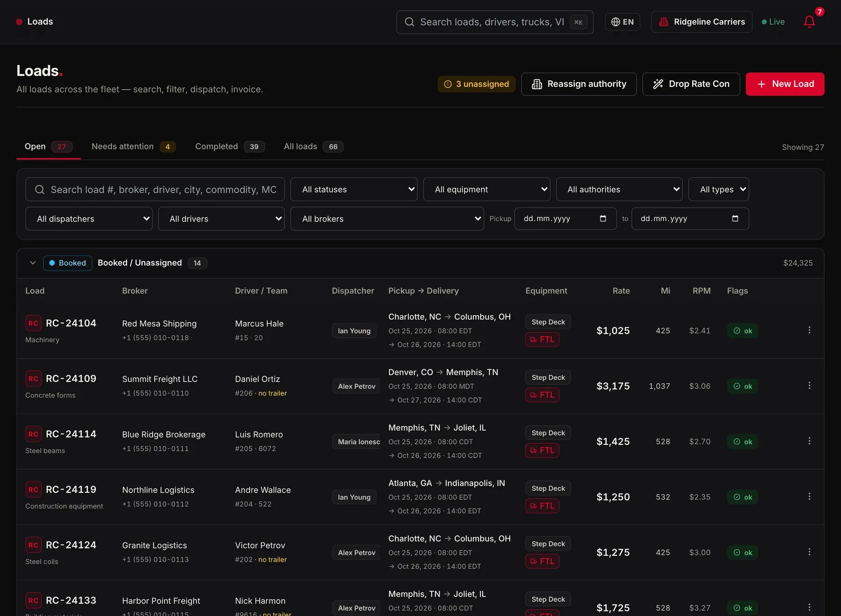Open the All dispatchers dropdown
841x616 pixels.
tap(89, 219)
